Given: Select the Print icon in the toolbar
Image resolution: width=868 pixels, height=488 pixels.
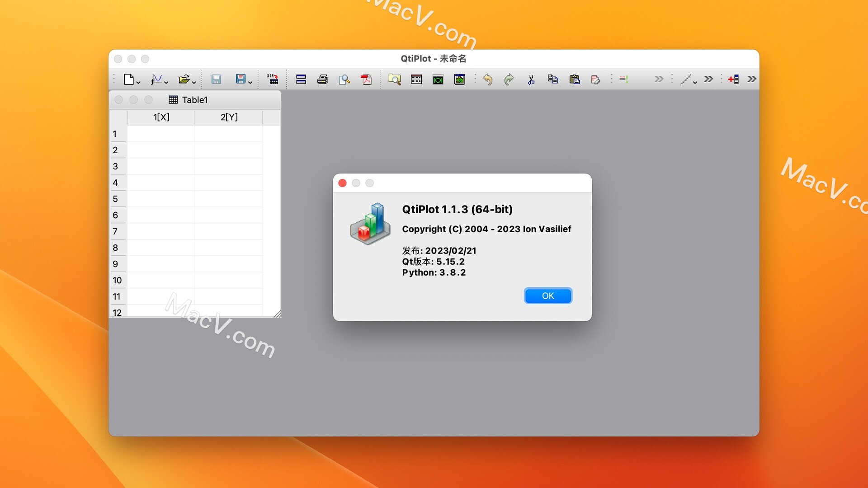Looking at the screenshot, I should 322,79.
